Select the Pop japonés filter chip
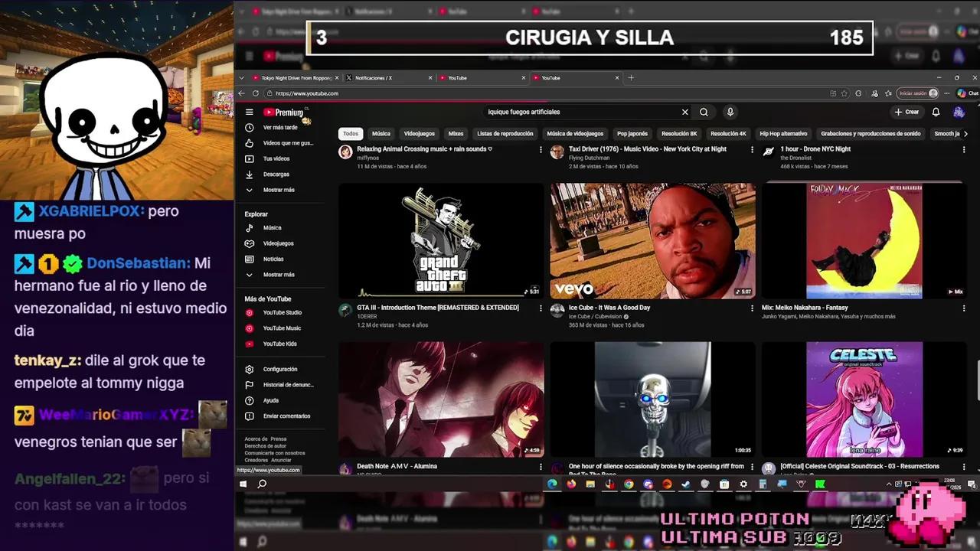 point(632,133)
